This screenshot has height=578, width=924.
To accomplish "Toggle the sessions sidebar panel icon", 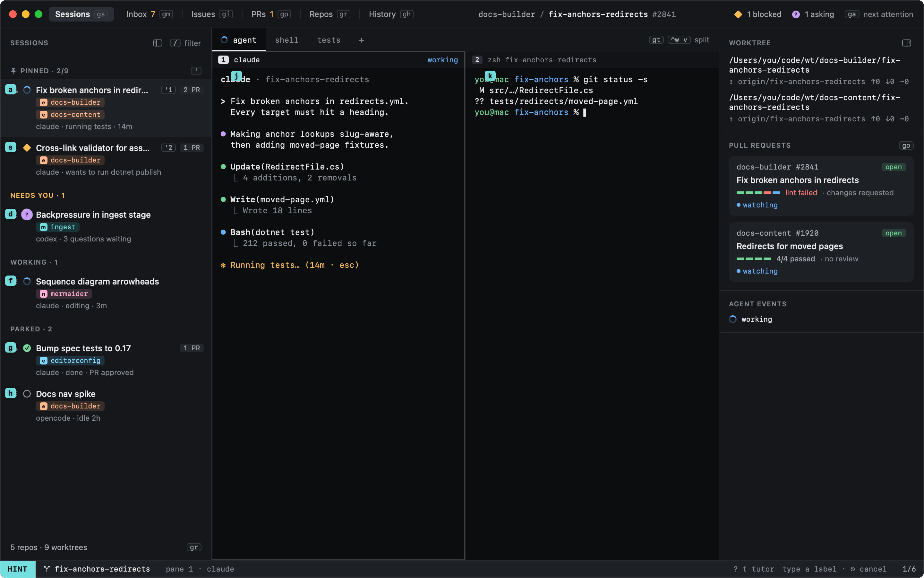I will (158, 43).
